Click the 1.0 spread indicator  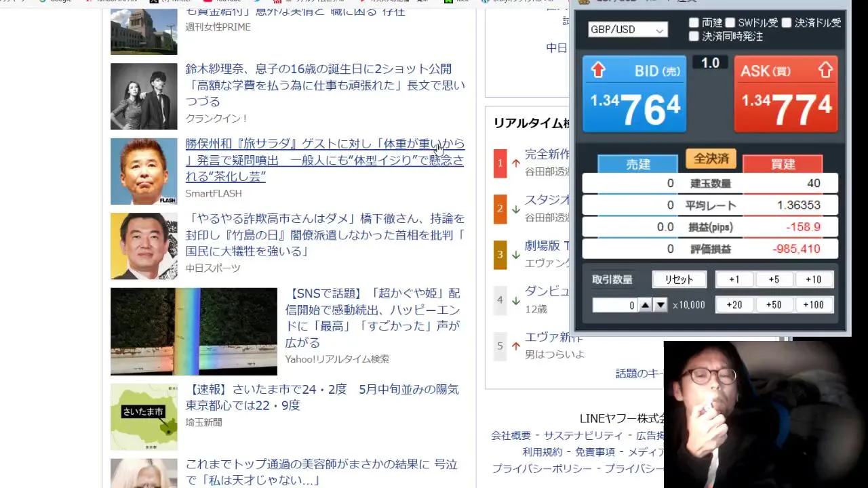pos(710,63)
